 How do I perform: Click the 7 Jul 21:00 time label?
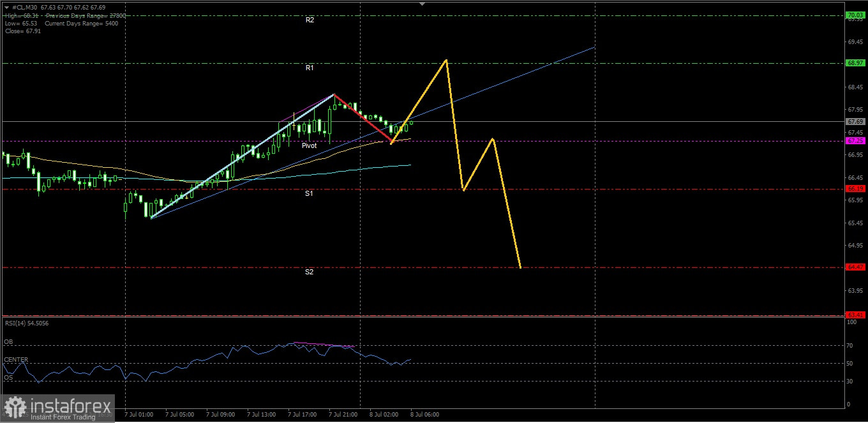coord(343,414)
